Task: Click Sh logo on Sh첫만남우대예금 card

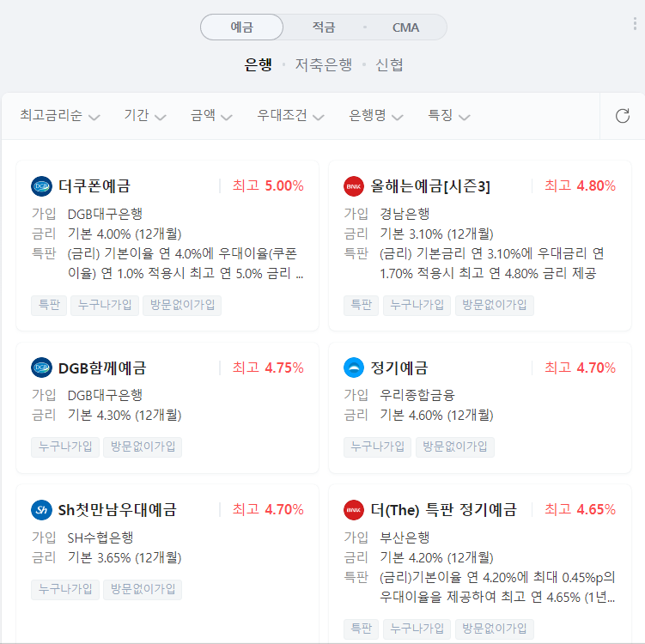Action: point(41,510)
